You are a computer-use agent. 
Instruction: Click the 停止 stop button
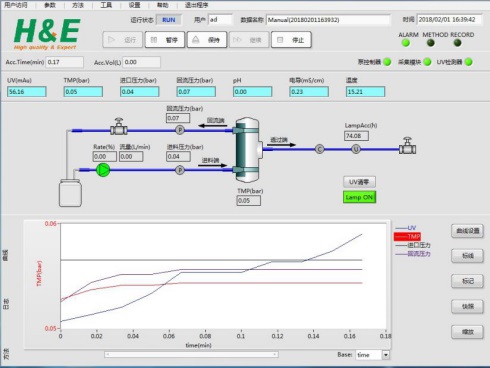pyautogui.click(x=291, y=40)
